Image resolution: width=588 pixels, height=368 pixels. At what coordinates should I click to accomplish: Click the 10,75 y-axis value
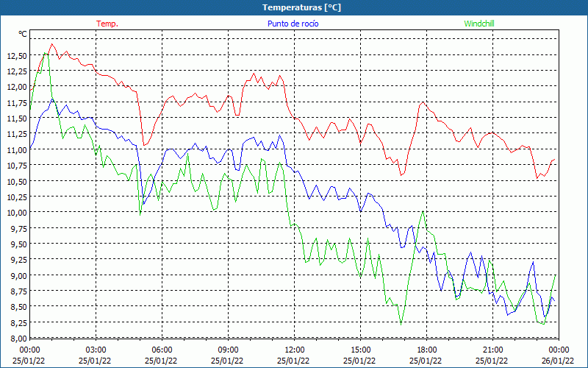tap(17, 165)
